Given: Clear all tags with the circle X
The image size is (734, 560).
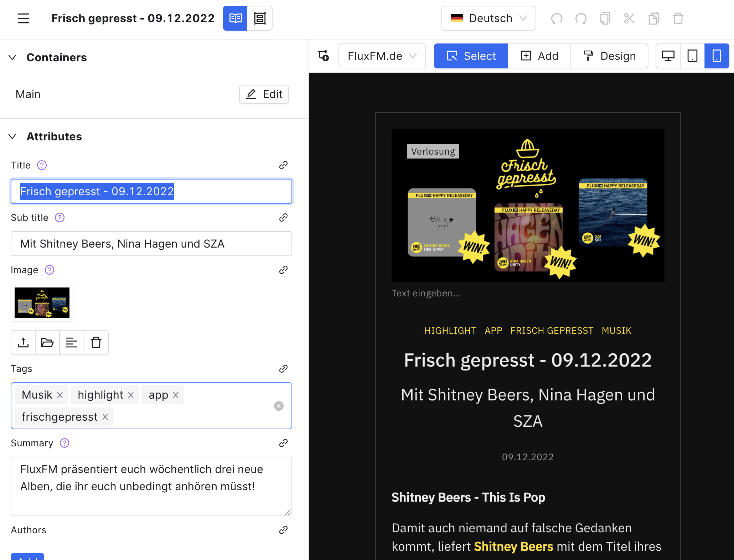Looking at the screenshot, I should pos(279,406).
